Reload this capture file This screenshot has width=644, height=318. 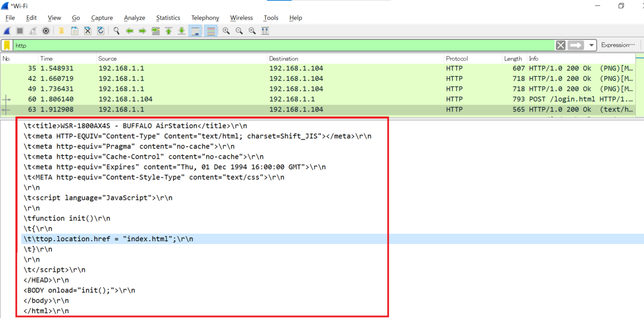click(x=100, y=31)
